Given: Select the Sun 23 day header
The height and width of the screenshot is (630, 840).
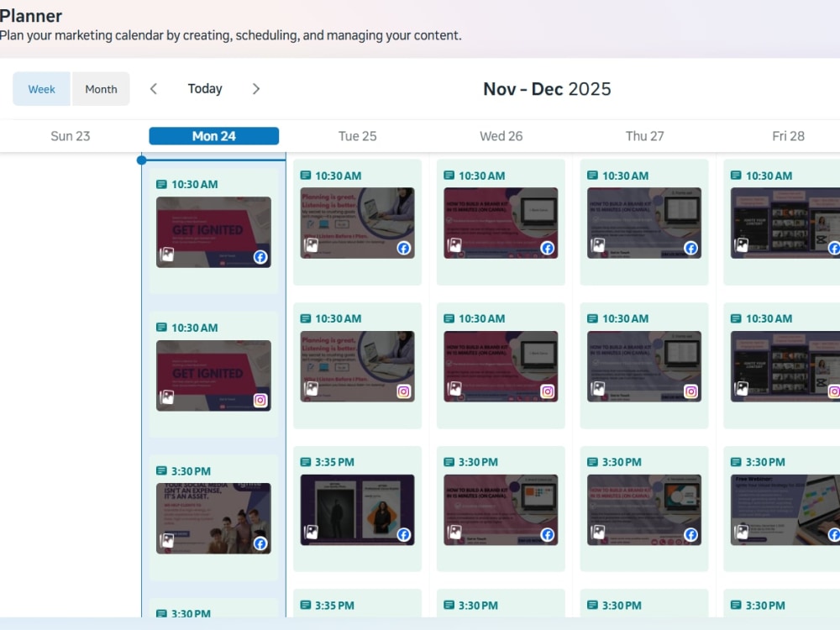Looking at the screenshot, I should coord(71,136).
